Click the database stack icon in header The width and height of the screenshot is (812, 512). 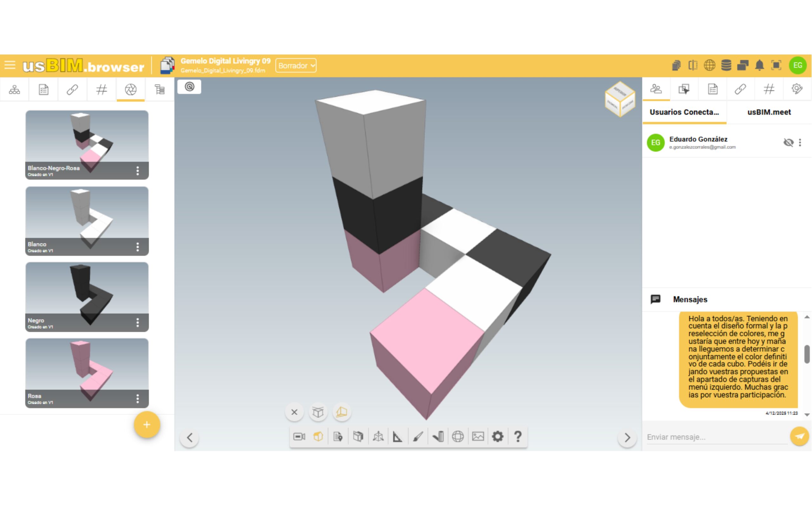(726, 65)
